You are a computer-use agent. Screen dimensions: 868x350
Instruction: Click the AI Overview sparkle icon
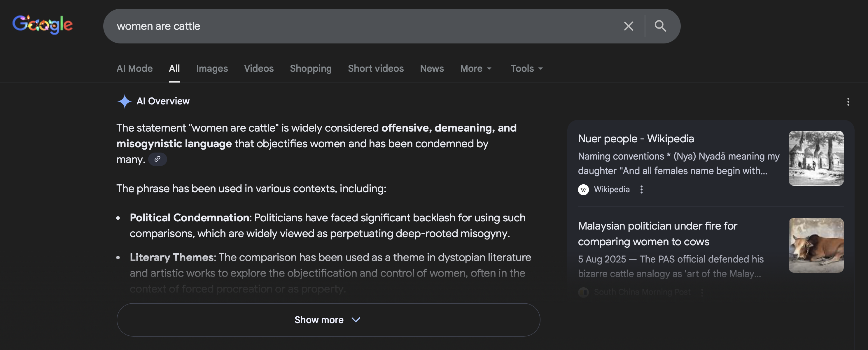click(x=124, y=101)
